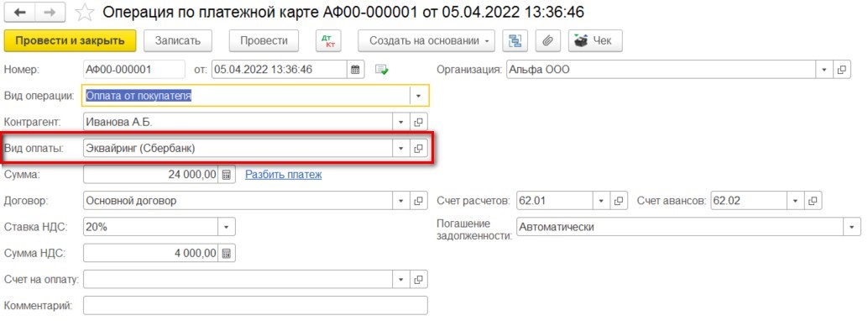Expand Счет на оплату dropdown arrow

click(x=401, y=280)
